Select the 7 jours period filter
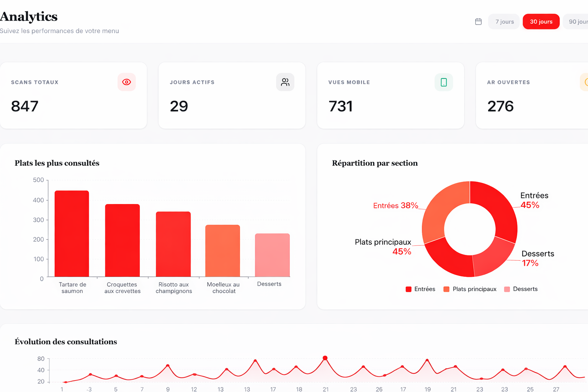 [x=504, y=22]
